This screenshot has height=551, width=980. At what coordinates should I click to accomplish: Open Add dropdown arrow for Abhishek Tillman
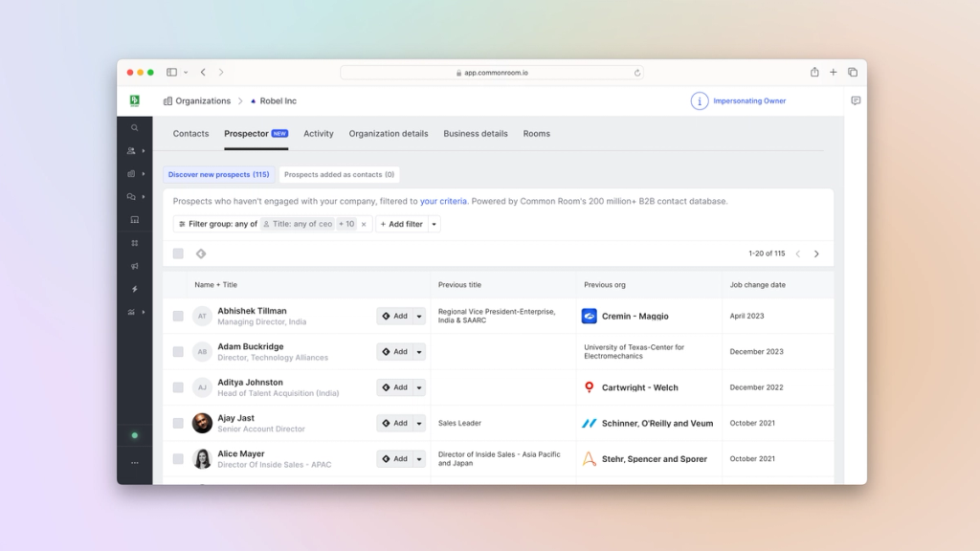[x=419, y=316]
